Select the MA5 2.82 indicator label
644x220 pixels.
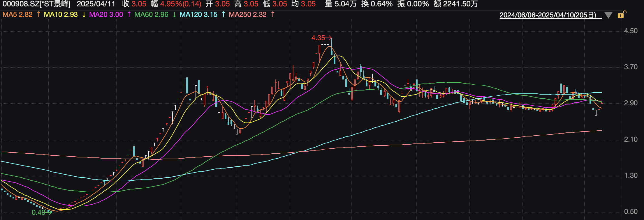[x=17, y=15]
